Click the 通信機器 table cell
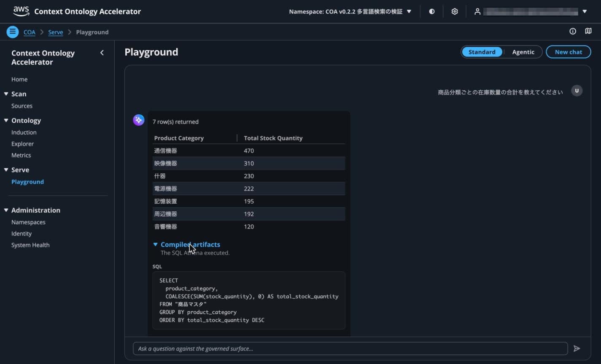This screenshot has width=601, height=364. (165, 151)
